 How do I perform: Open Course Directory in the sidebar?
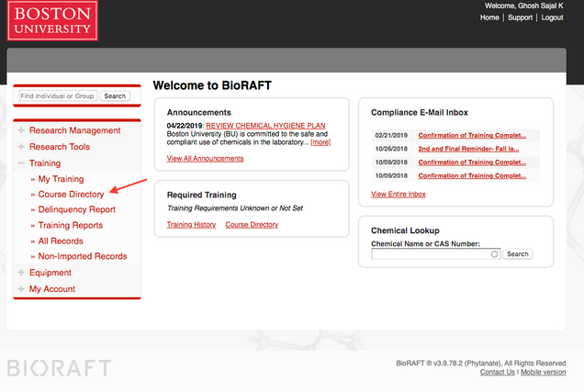pos(71,195)
